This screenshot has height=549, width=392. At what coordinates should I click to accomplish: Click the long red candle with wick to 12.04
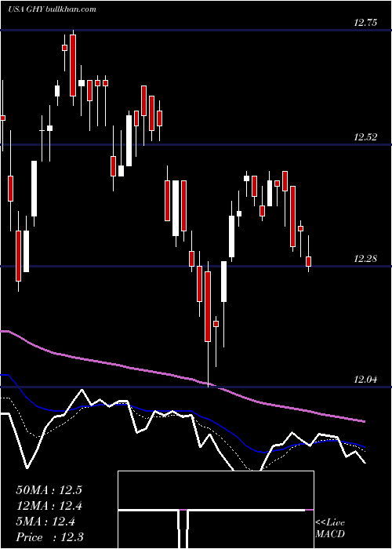click(x=208, y=307)
